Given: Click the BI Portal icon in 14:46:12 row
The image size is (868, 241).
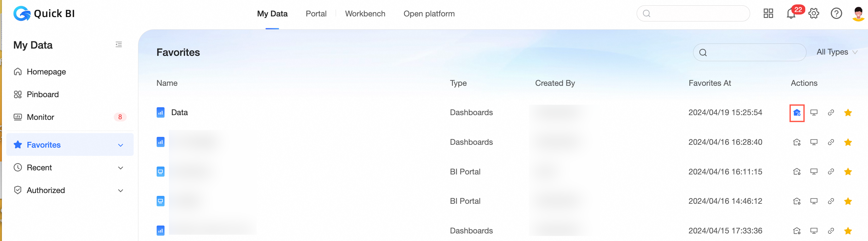Looking at the screenshot, I should coord(160,201).
